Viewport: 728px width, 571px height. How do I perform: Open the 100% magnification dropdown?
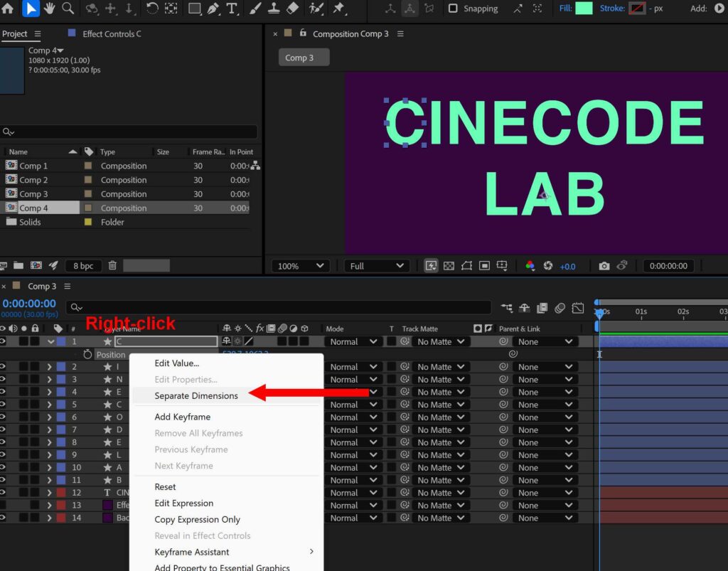[301, 266]
